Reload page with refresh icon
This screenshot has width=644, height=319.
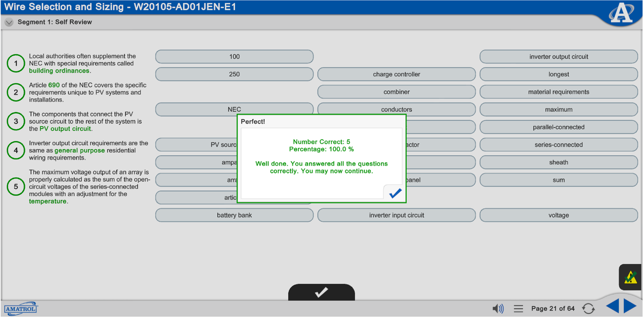[x=588, y=309]
